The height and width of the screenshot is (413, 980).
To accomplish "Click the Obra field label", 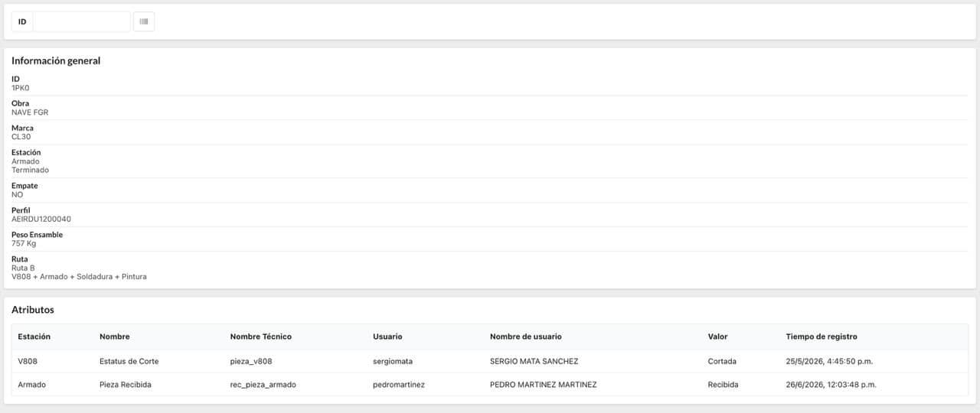I will 20,103.
